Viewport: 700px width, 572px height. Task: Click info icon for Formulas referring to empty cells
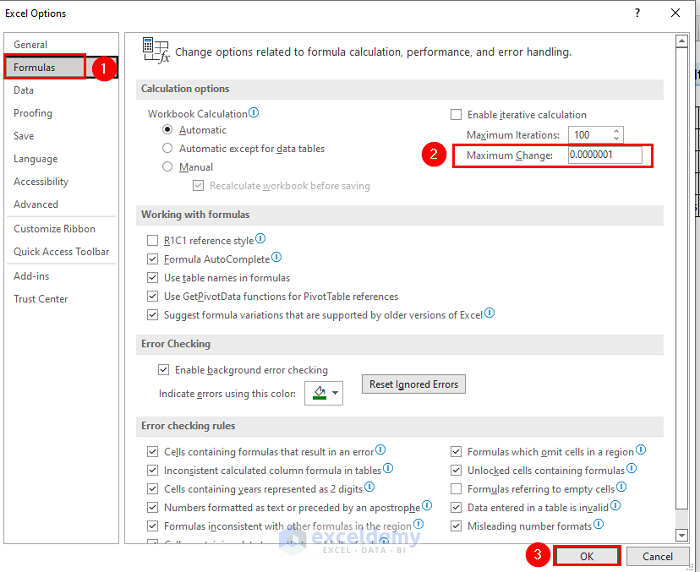pyautogui.click(x=621, y=487)
